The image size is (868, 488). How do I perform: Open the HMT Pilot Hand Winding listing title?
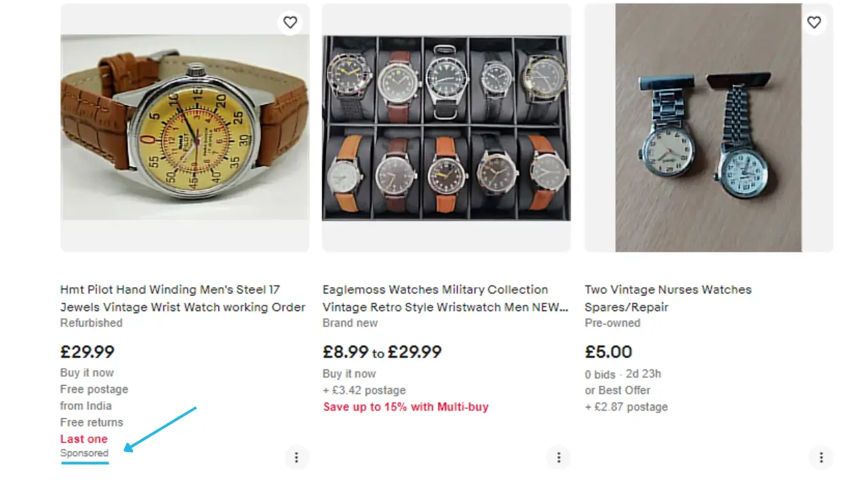click(x=182, y=298)
